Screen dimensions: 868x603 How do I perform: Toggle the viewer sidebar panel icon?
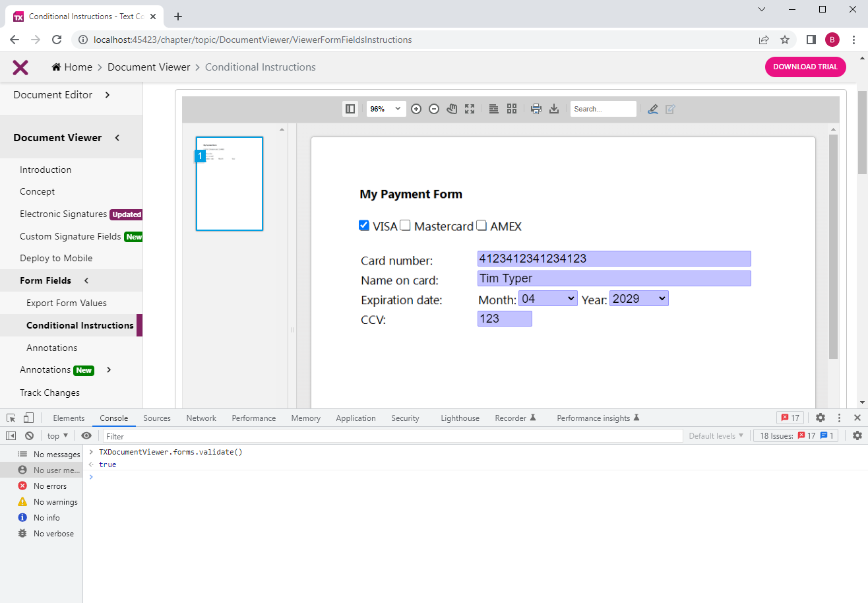(x=350, y=109)
